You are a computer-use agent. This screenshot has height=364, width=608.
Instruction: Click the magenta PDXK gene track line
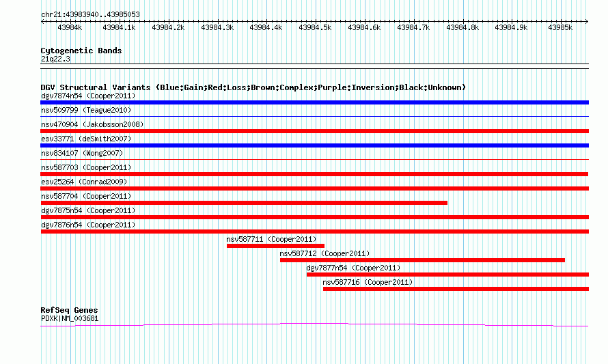coord(314,324)
